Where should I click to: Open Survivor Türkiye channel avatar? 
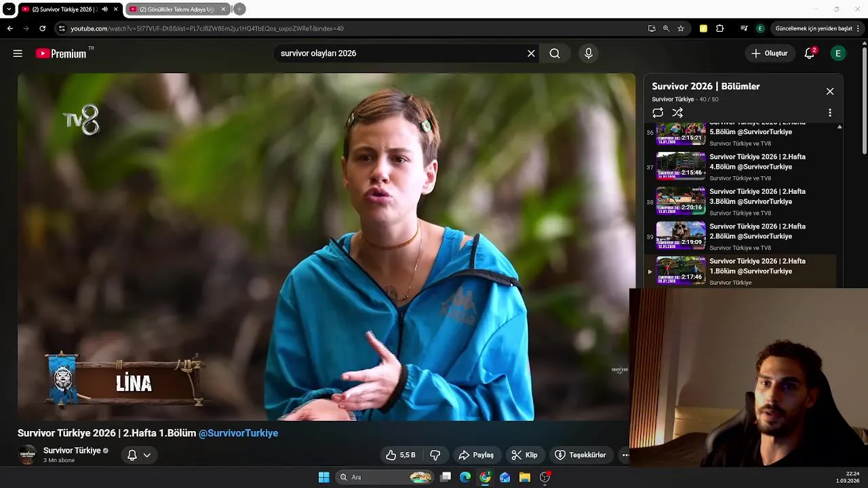click(27, 455)
